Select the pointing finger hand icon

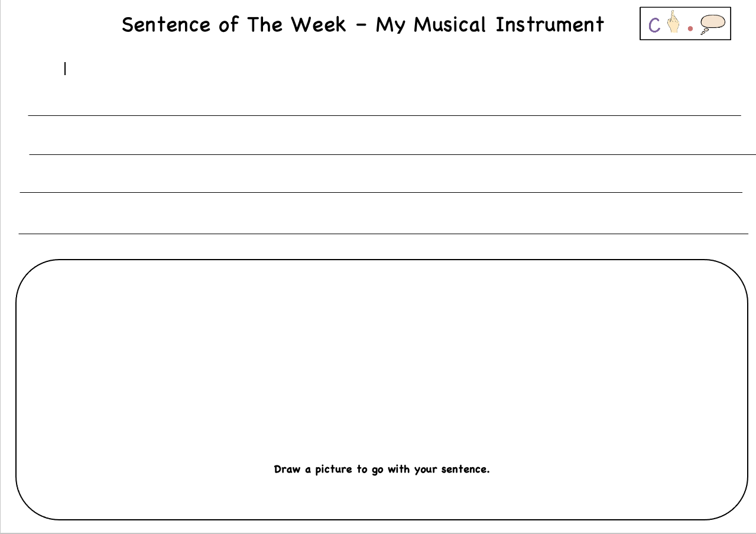[x=673, y=22]
